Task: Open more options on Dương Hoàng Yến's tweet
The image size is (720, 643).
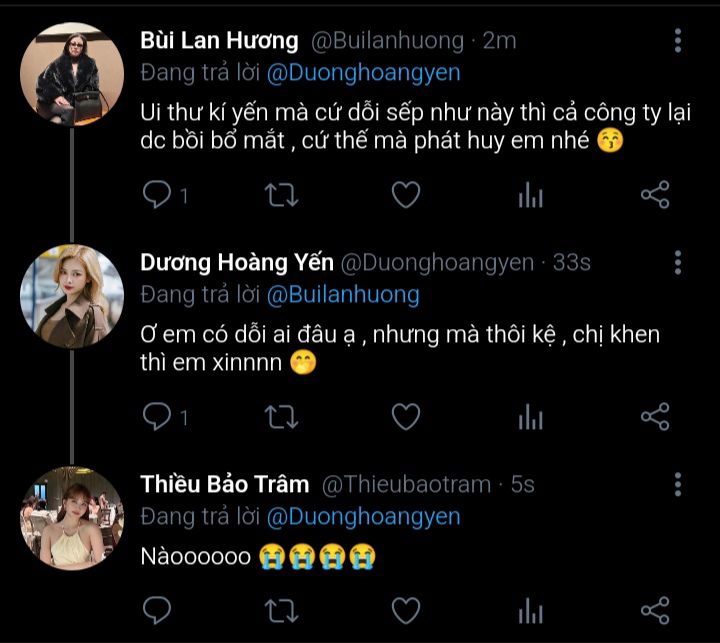Action: point(678,263)
